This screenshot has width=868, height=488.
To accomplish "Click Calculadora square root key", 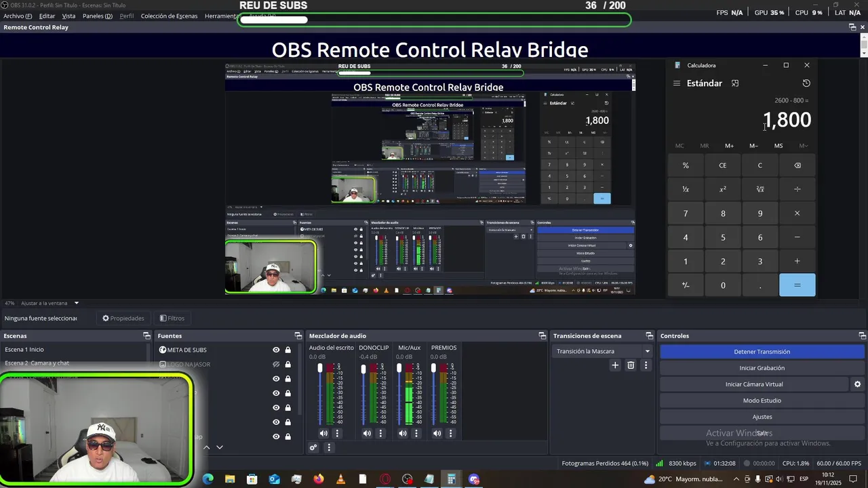I will click(x=759, y=189).
